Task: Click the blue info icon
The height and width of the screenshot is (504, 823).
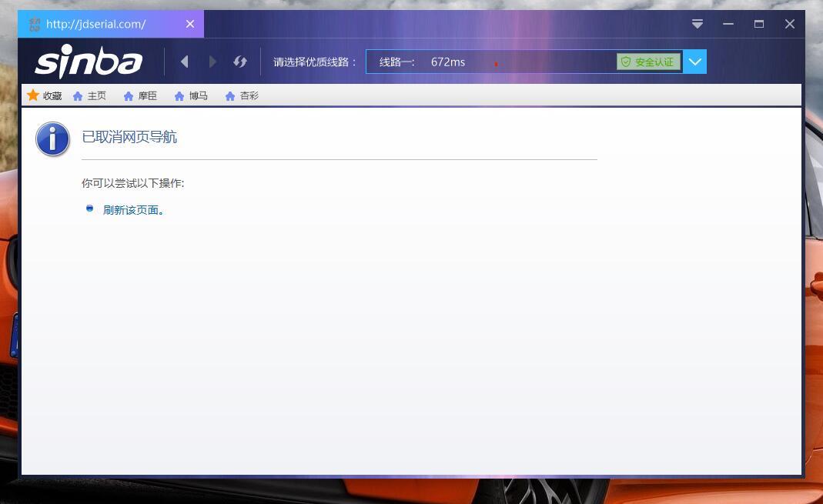Action: (52, 139)
